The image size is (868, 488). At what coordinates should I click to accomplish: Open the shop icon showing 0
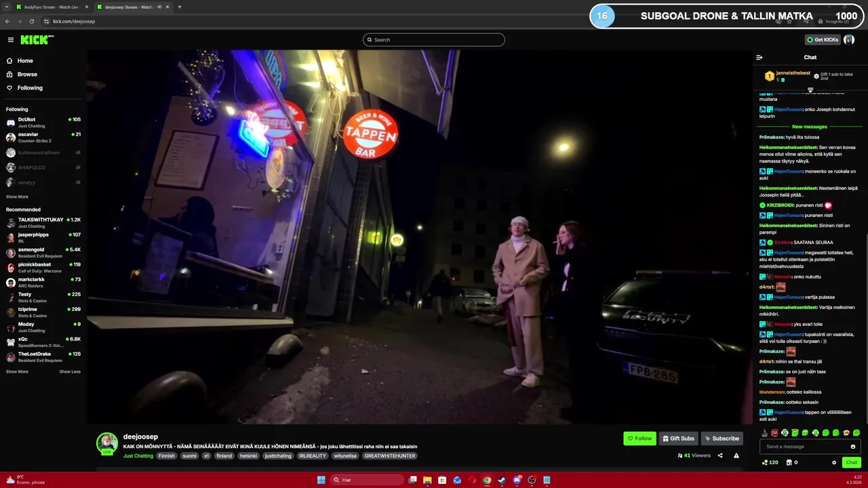click(x=792, y=462)
